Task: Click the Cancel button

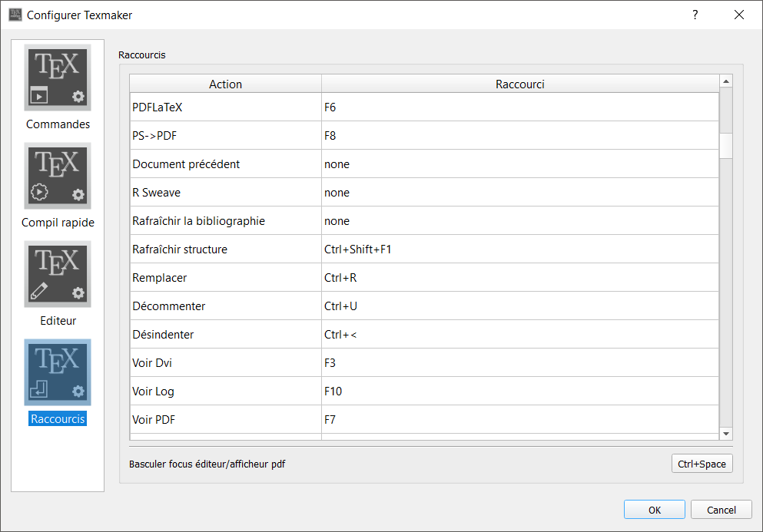Action: coord(721,510)
